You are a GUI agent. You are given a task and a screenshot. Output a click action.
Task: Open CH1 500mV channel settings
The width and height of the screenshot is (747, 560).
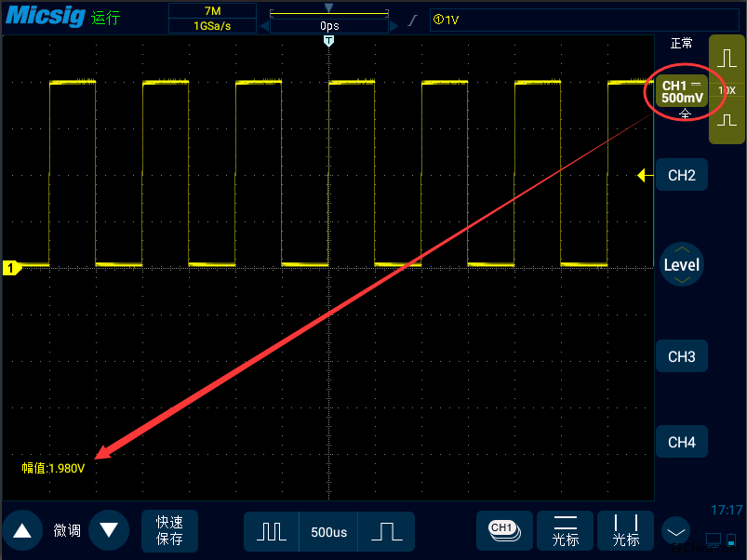point(682,91)
